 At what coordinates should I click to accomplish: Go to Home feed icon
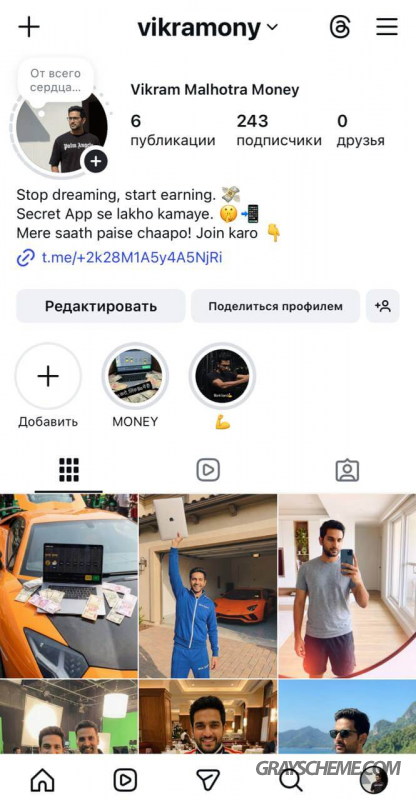[42, 780]
